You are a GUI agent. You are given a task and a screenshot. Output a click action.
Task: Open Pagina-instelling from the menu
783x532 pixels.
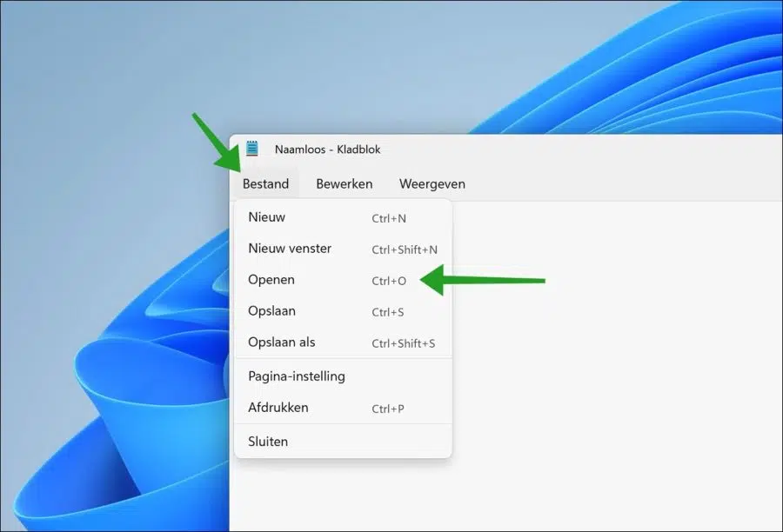(x=343, y=376)
